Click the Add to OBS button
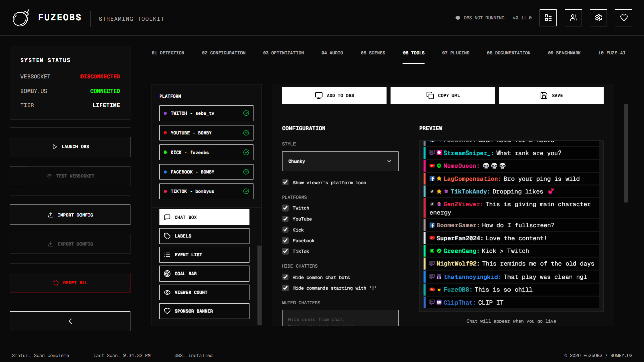The image size is (644, 362). click(334, 95)
